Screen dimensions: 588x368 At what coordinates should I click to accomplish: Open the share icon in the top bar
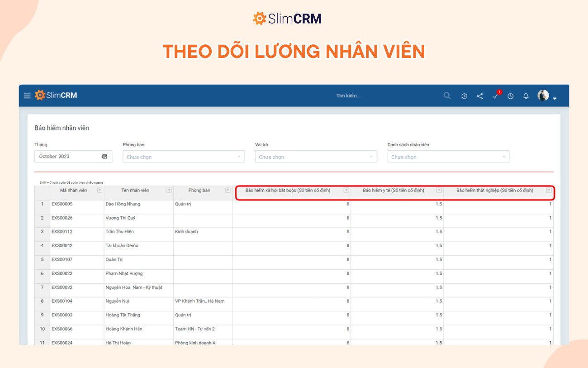pos(480,96)
